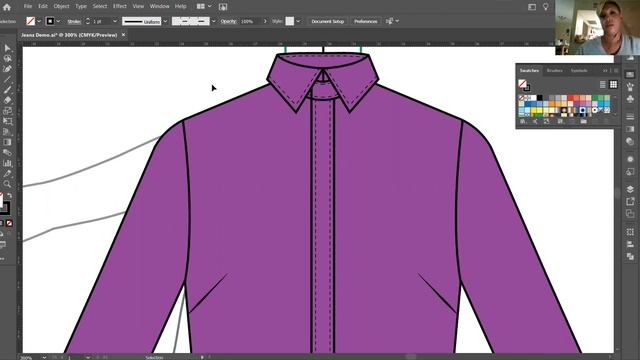This screenshot has width=640, height=360.
Task: Open the Pathfinder panel icon
Action: [630, 256]
